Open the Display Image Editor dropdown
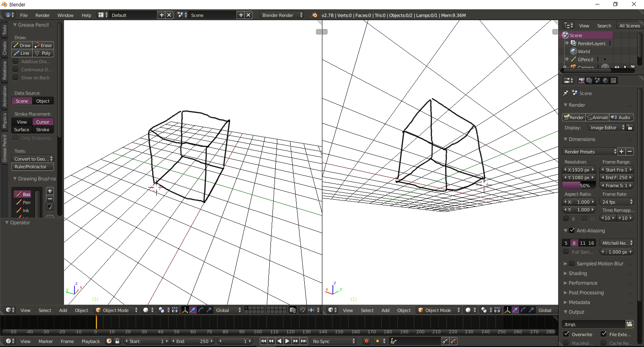 pyautogui.click(x=607, y=128)
